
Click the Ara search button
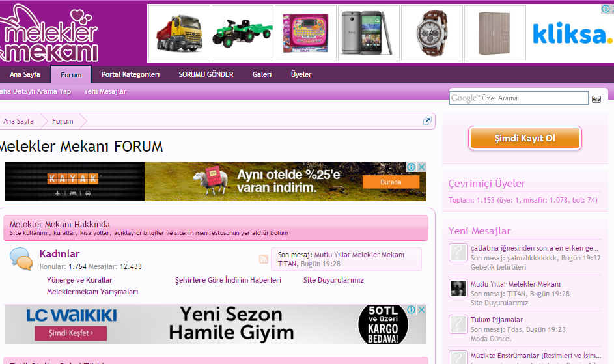(x=596, y=99)
